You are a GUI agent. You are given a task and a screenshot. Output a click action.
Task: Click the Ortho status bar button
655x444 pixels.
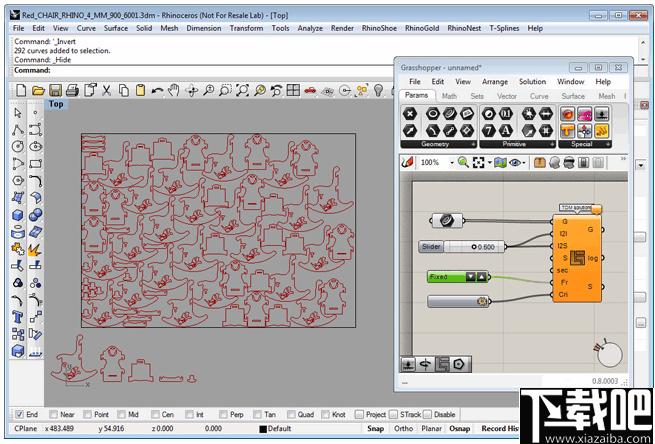[404, 429]
